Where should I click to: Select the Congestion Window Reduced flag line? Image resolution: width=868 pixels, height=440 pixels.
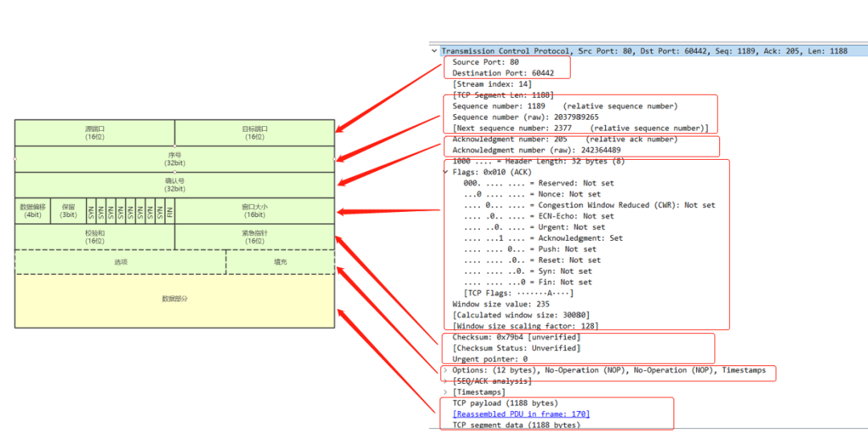588,206
